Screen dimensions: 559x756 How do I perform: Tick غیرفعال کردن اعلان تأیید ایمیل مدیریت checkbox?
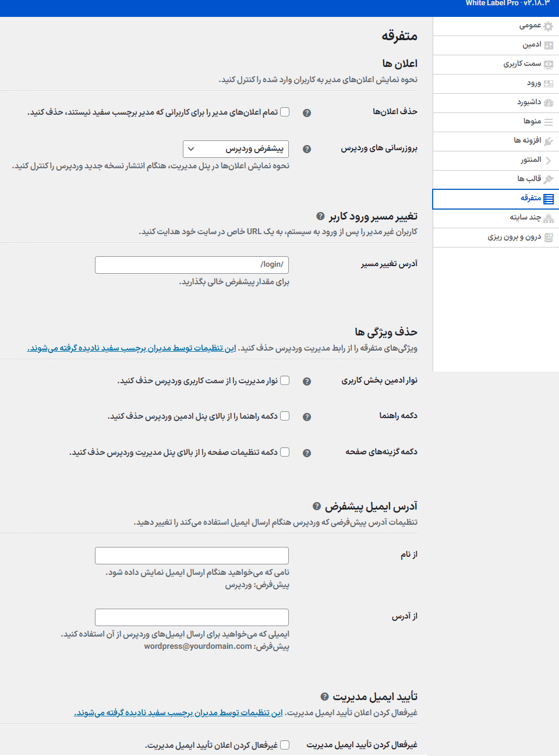[x=285, y=745]
